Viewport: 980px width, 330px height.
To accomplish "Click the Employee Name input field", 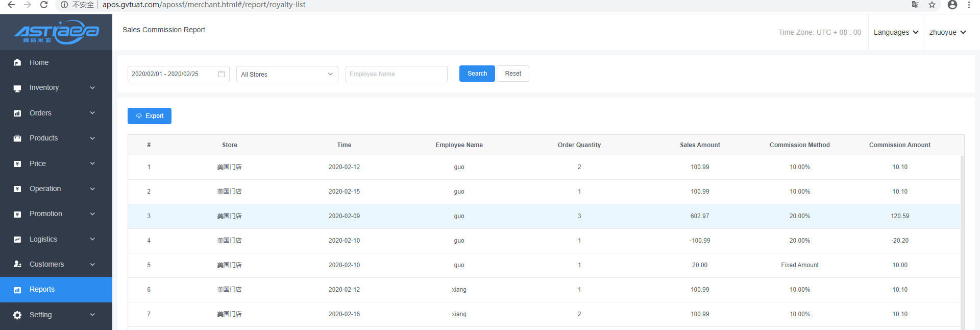I will pyautogui.click(x=396, y=74).
